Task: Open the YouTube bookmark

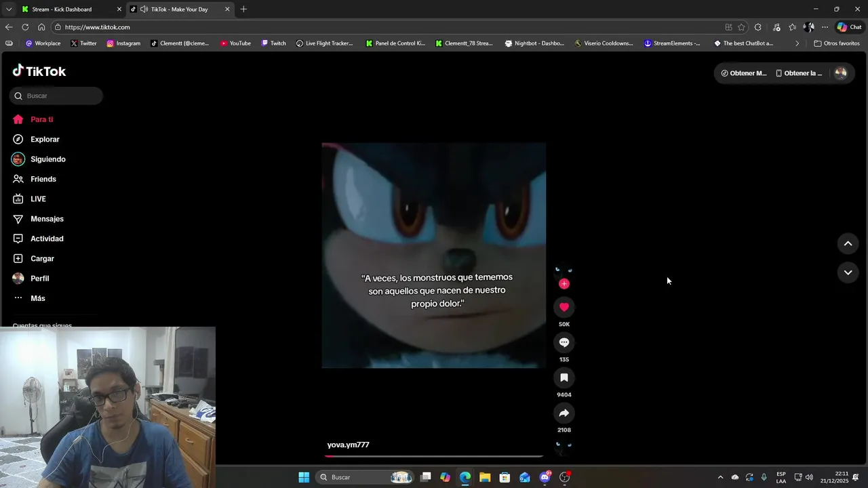Action: 235,43
